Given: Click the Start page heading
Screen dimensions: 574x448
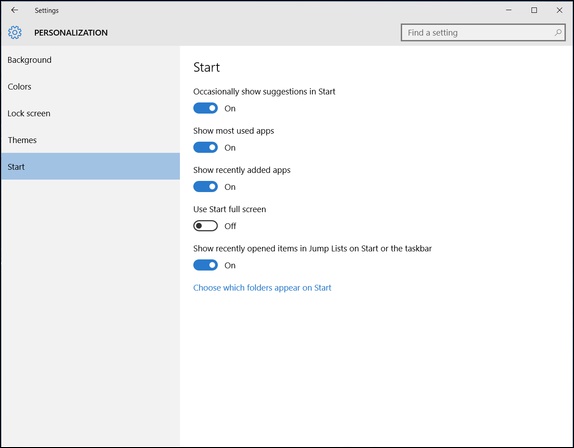Looking at the screenshot, I should pyautogui.click(x=206, y=67).
